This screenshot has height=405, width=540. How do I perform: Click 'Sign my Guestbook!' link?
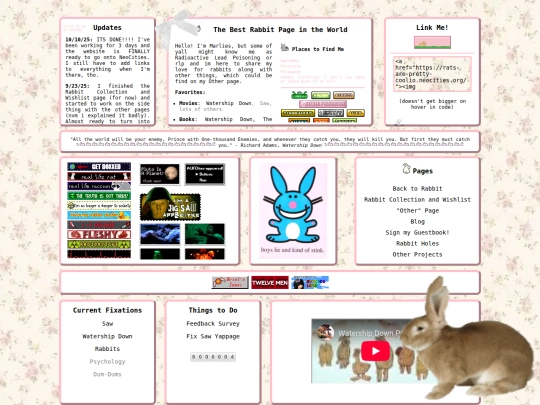pos(417,232)
